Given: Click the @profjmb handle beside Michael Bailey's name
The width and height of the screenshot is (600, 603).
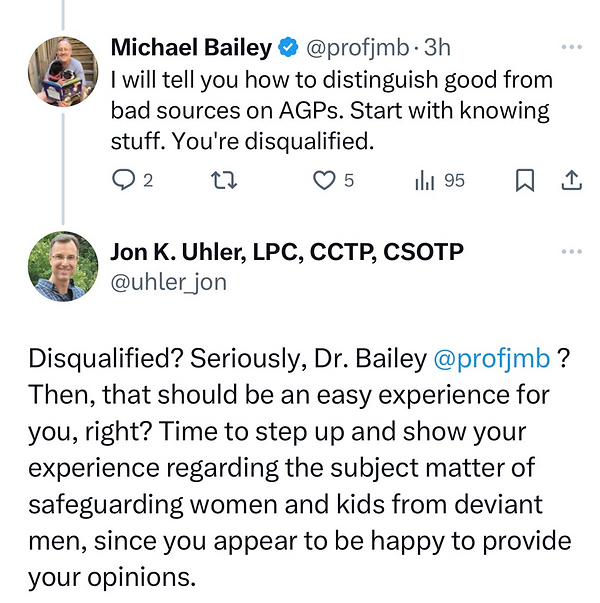Looking at the screenshot, I should [356, 47].
